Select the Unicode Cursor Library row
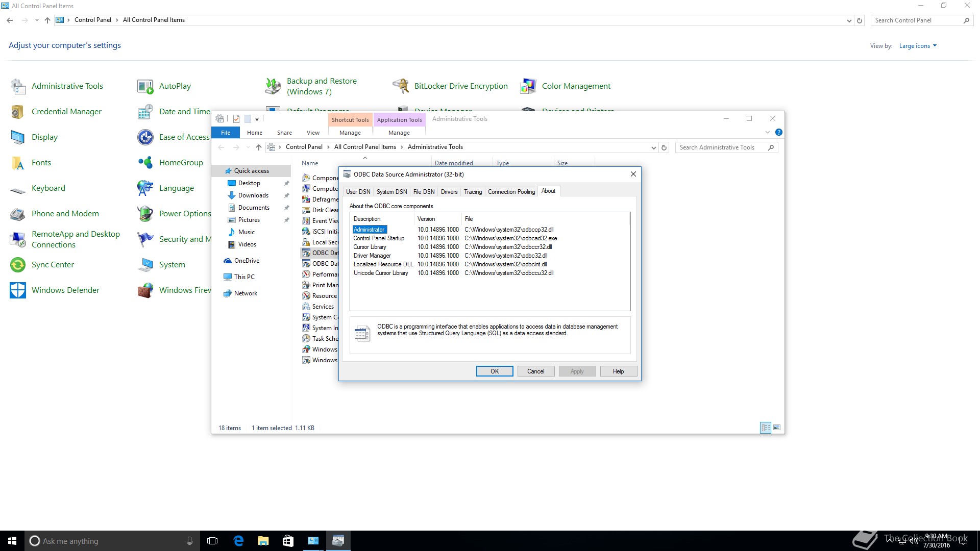The image size is (980, 551). (490, 273)
